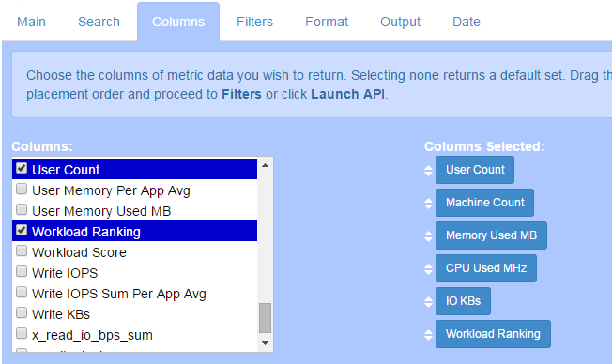The height and width of the screenshot is (364, 612).
Task: Click the sort handle beside CPU Used MHz
Action: pos(428,269)
